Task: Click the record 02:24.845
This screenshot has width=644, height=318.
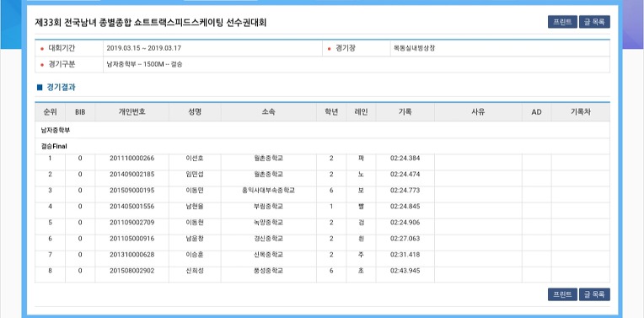Action: (x=405, y=207)
